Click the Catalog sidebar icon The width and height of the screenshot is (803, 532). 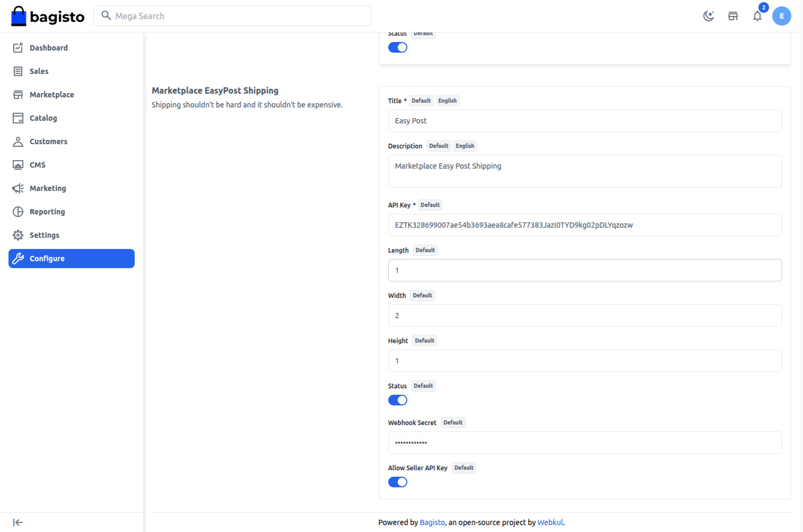tap(18, 118)
